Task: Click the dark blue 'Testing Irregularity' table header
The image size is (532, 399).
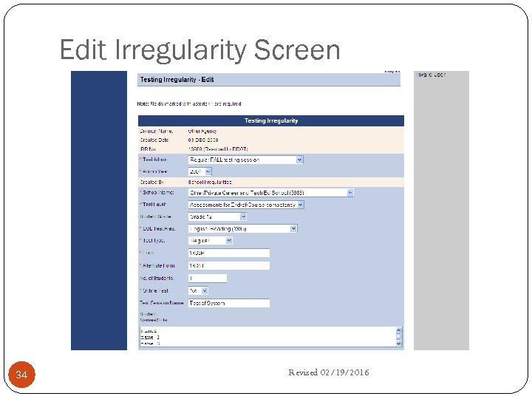Action: pyautogui.click(x=271, y=120)
